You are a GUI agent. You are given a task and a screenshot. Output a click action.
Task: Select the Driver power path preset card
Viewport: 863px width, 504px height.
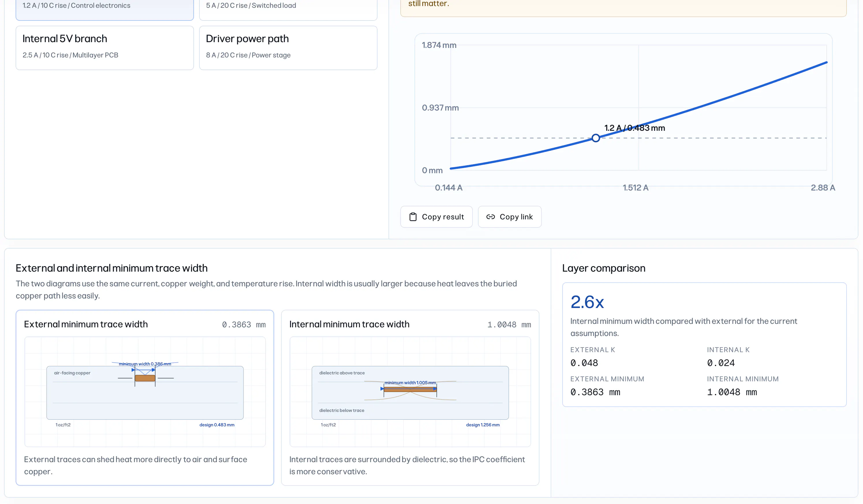click(x=288, y=48)
